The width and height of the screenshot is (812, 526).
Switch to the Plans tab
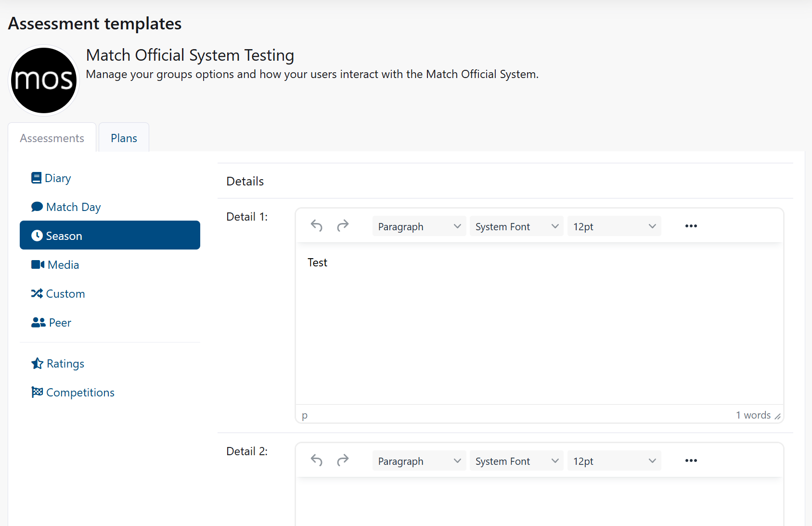pyautogui.click(x=124, y=138)
